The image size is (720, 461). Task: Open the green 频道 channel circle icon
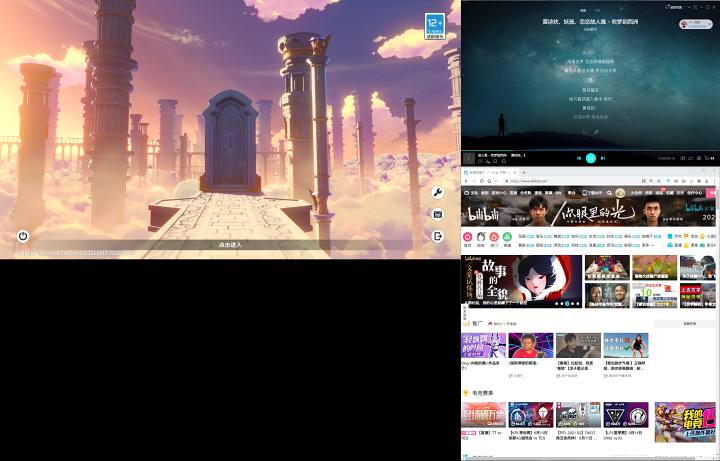point(507,237)
